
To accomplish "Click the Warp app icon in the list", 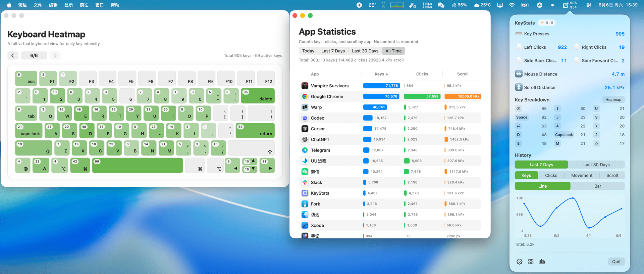I will point(305,107).
